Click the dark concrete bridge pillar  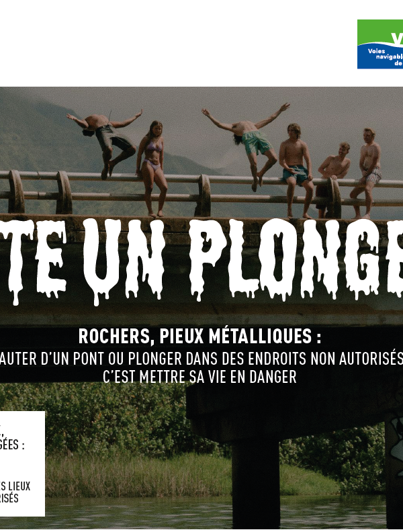coord(255,482)
